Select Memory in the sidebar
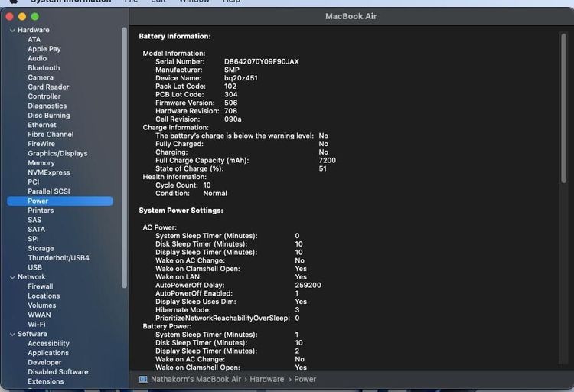Image resolution: width=574 pixels, height=392 pixels. point(41,163)
